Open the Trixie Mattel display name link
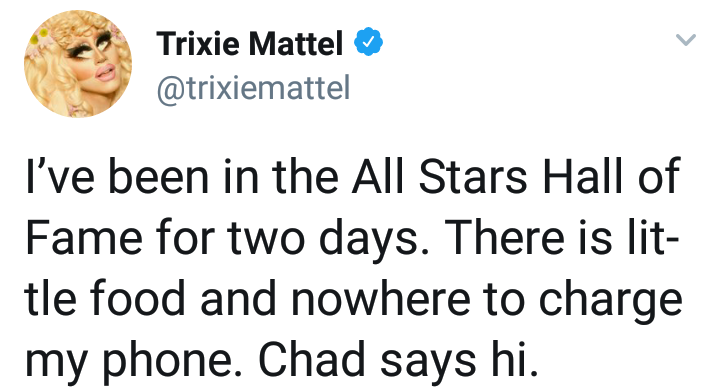Viewport: 720px width, 389px height. click(249, 43)
